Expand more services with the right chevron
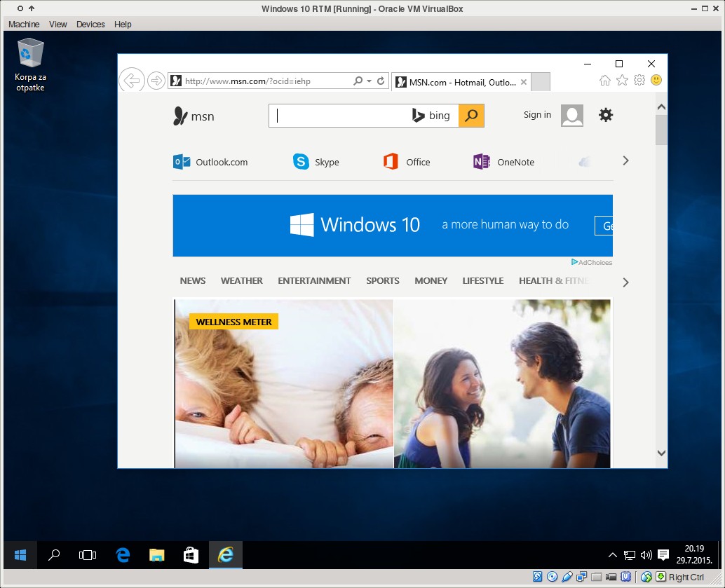725x588 pixels. [625, 161]
